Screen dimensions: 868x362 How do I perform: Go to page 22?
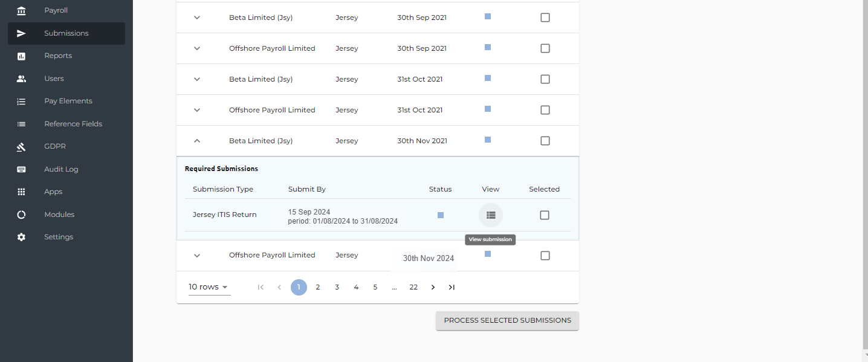pos(413,287)
